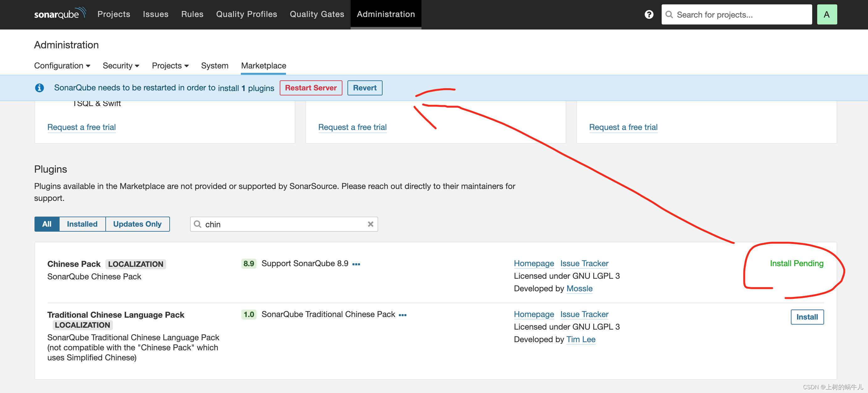Expand the Projects dropdown menu
The image size is (868, 393).
169,65
